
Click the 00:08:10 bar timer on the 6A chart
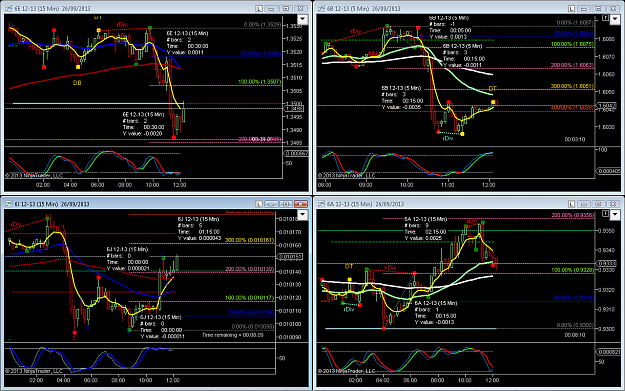[x=575, y=335]
